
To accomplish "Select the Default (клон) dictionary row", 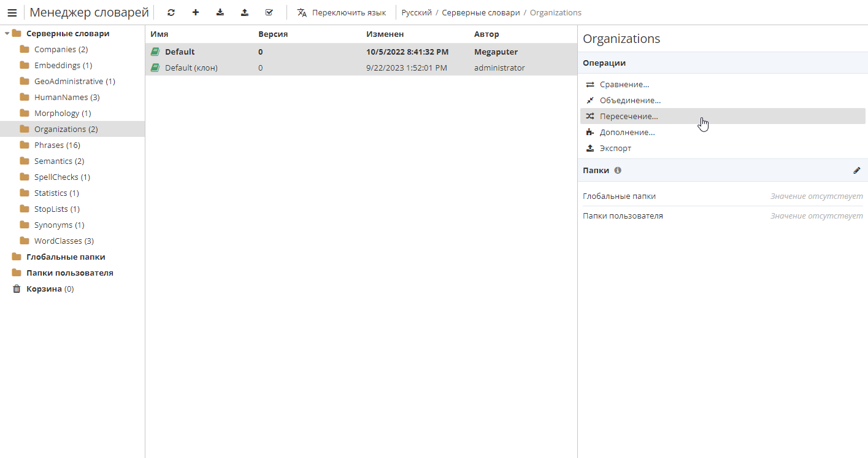I will [361, 68].
